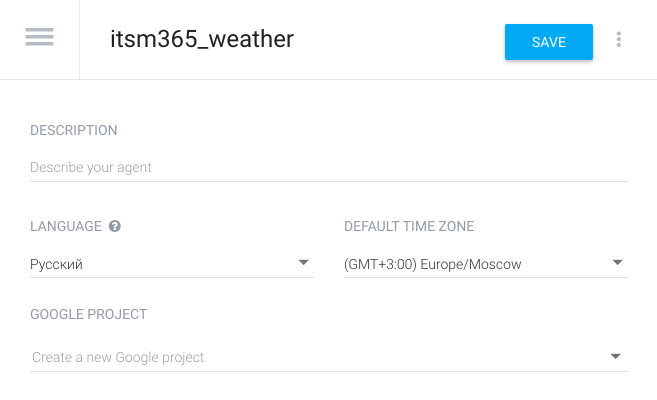This screenshot has width=657, height=400.
Task: Click blank area below the Google project field
Action: 328,387
